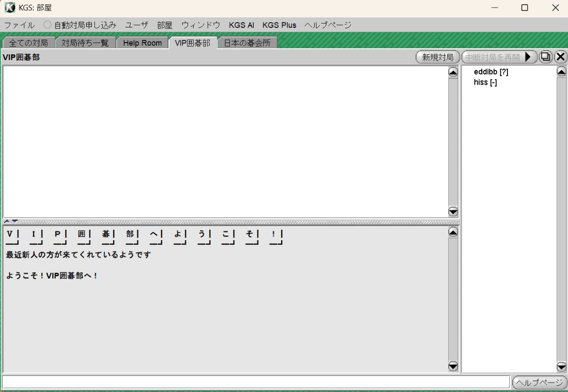Click the detach room window icon

tap(546, 57)
